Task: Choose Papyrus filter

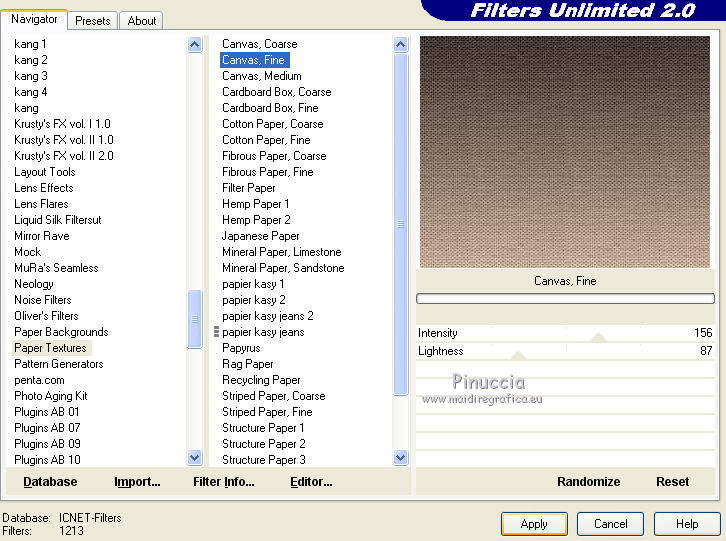Action: click(x=241, y=348)
